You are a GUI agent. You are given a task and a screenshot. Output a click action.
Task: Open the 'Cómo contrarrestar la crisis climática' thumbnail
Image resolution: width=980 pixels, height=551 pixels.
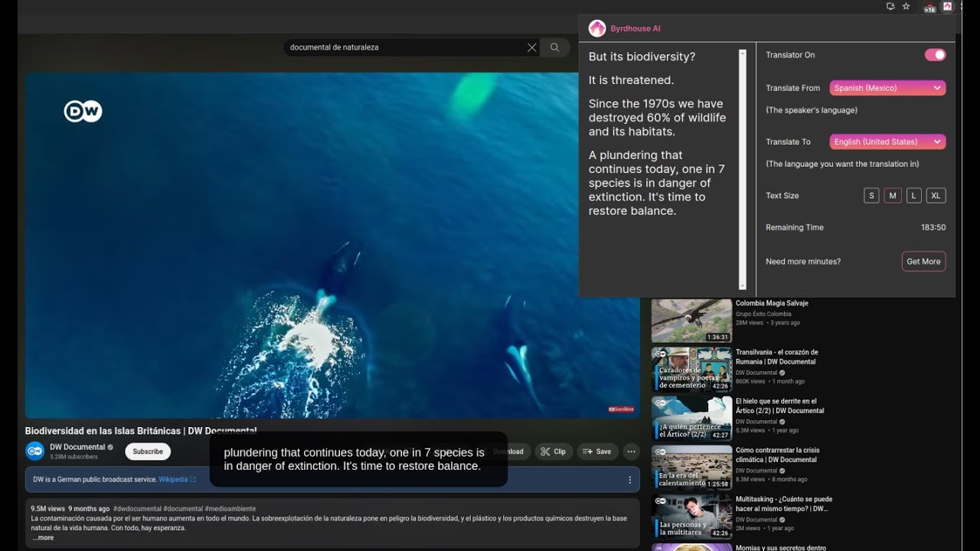click(x=691, y=468)
